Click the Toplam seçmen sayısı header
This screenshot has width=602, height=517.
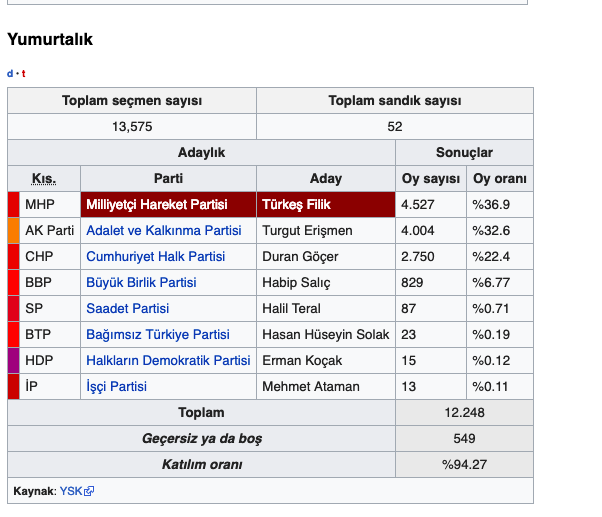pyautogui.click(x=132, y=101)
